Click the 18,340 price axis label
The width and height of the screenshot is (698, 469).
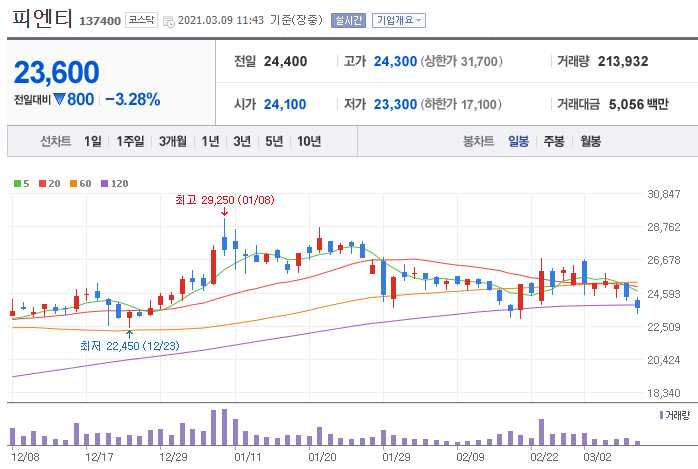click(664, 393)
